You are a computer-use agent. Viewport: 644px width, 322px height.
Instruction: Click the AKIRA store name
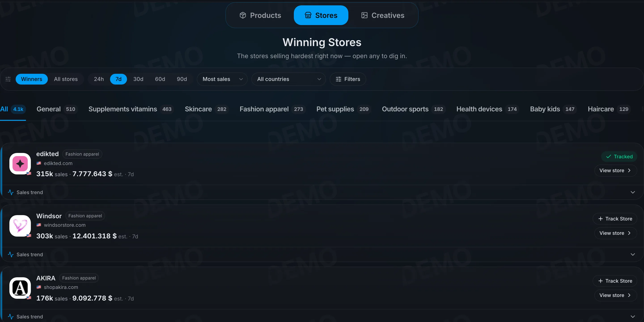pos(46,278)
